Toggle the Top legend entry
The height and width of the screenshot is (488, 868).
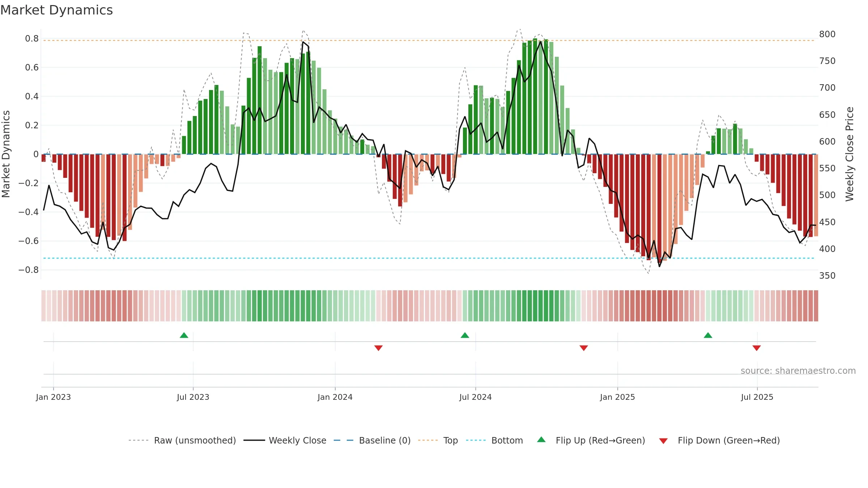pos(438,440)
